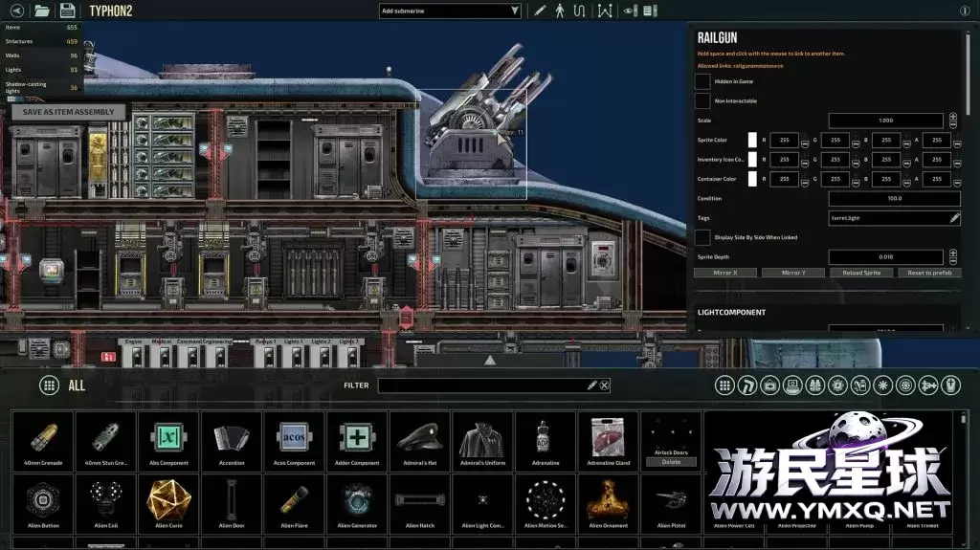The image size is (980, 550).
Task: Go back using the arrow icon
Action: click(x=17, y=11)
